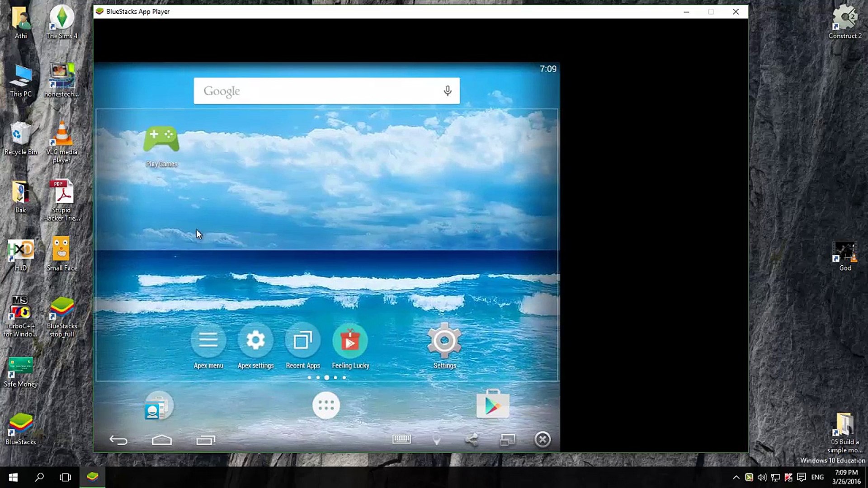This screenshot has width=868, height=488.
Task: Open the volume control in tray
Action: click(762, 477)
